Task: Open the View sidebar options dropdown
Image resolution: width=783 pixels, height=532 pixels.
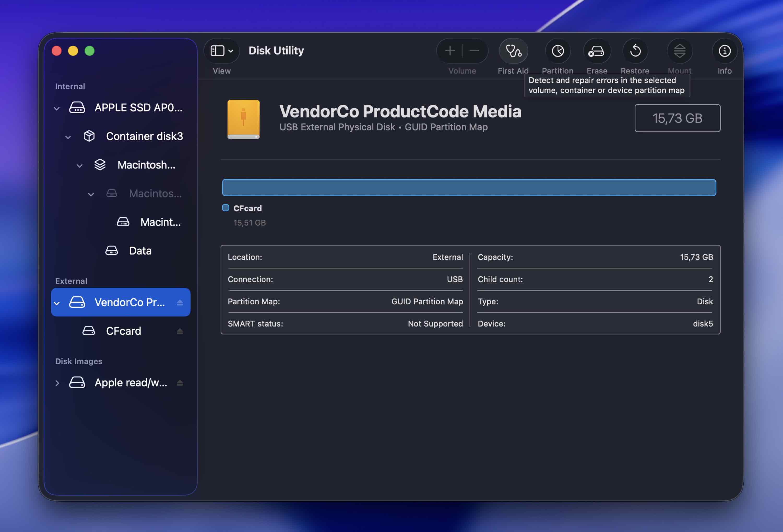Action: pos(222,51)
